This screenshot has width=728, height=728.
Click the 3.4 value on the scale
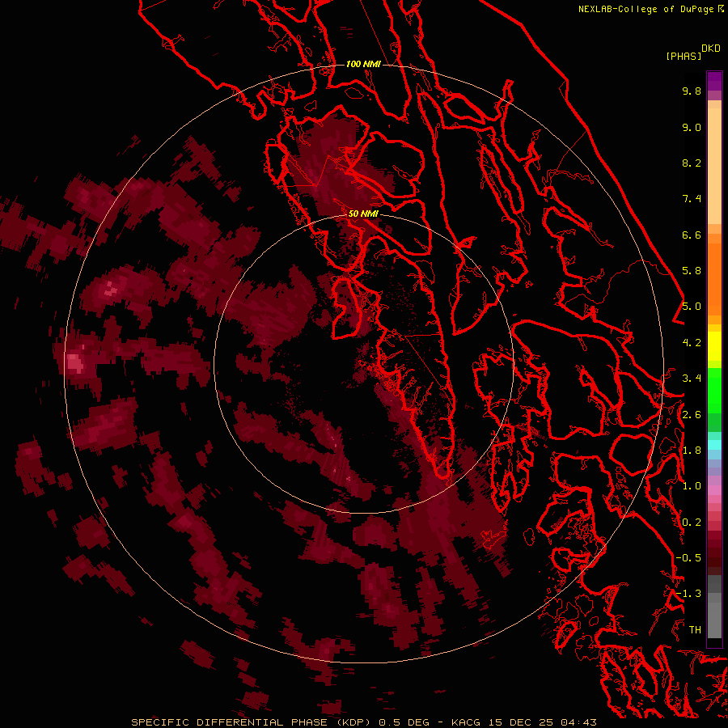click(x=692, y=379)
